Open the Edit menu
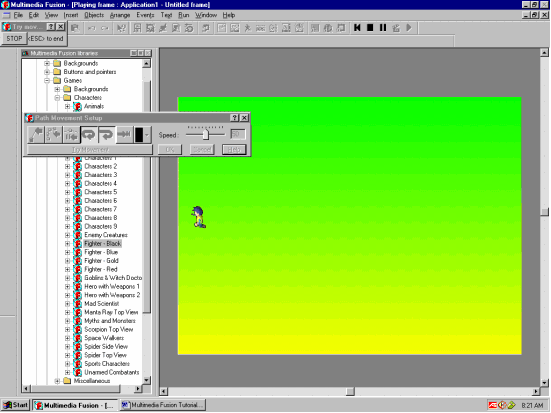Viewport: 551px width, 413px height. (34, 15)
